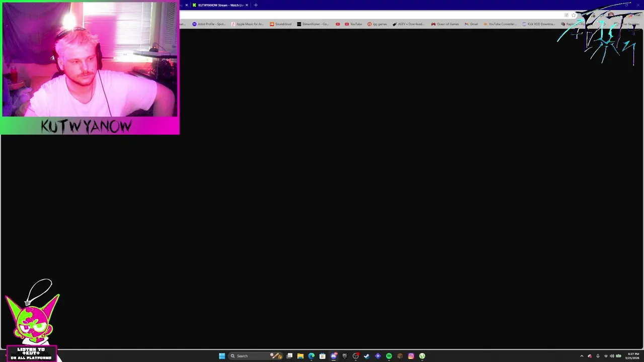Launch File Explorer from the taskbar
This screenshot has width=644, height=362.
[x=300, y=356]
